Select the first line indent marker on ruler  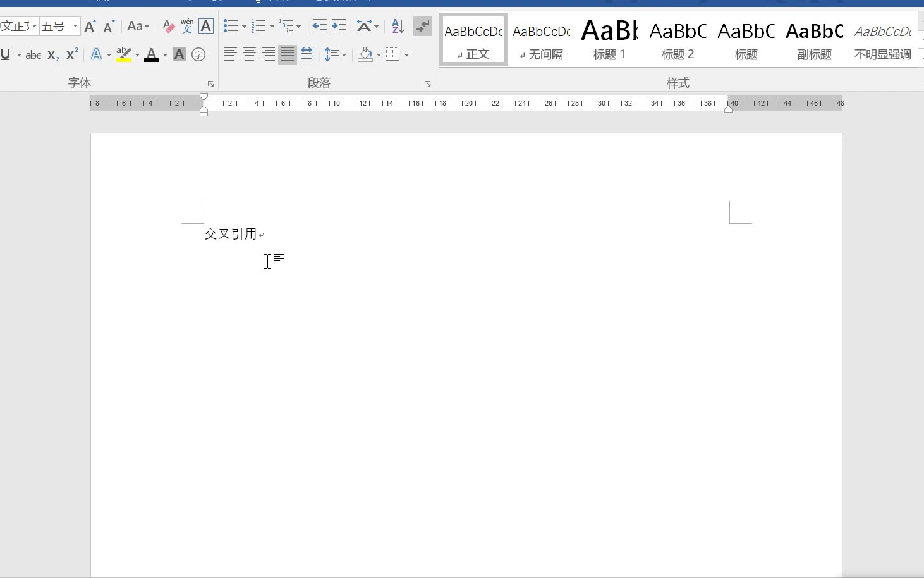tap(204, 97)
